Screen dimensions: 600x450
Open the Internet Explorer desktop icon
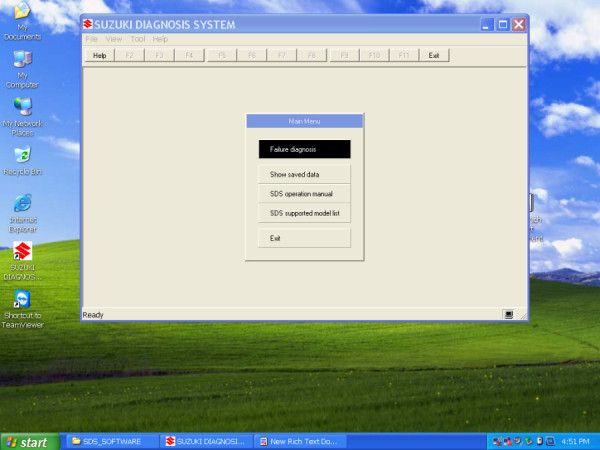click(x=22, y=202)
